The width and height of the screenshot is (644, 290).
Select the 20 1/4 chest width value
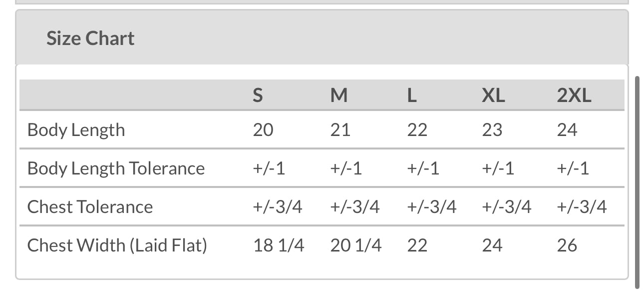pyautogui.click(x=355, y=245)
